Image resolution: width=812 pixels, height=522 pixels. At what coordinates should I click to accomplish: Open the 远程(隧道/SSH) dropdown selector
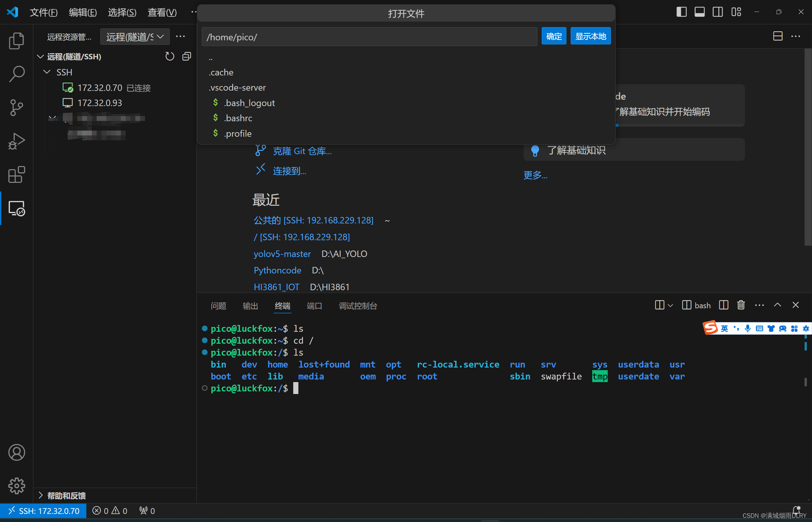click(x=135, y=37)
